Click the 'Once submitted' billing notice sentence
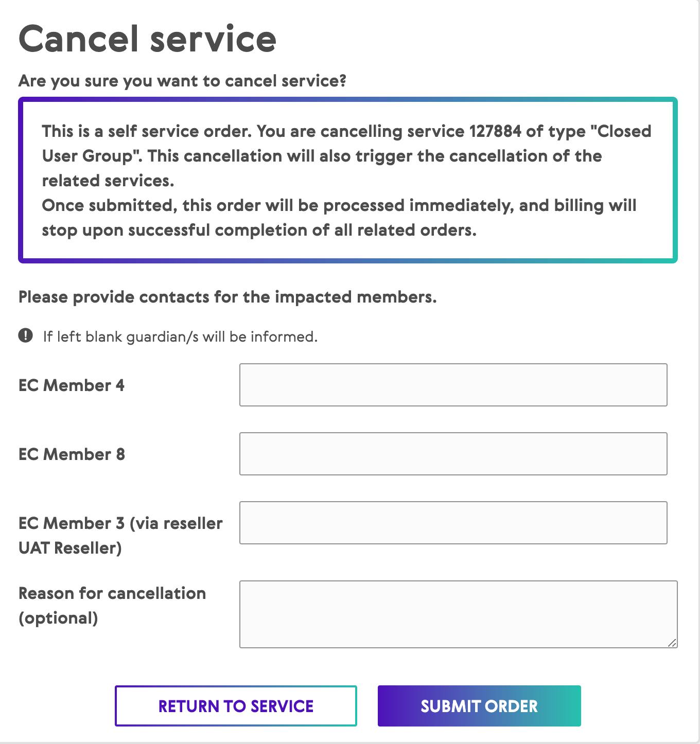The height and width of the screenshot is (744, 700). click(x=339, y=218)
